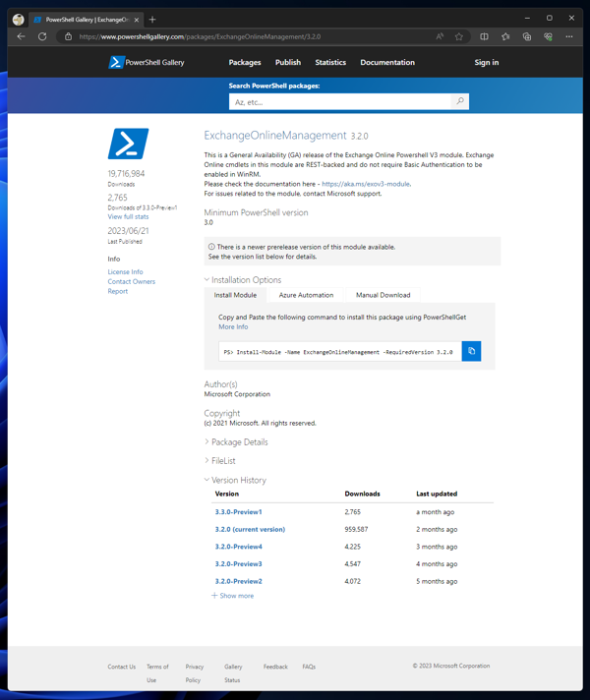This screenshot has width=590, height=700.
Task: Click the ExchangeOnlineManagement package title
Action: tap(275, 136)
